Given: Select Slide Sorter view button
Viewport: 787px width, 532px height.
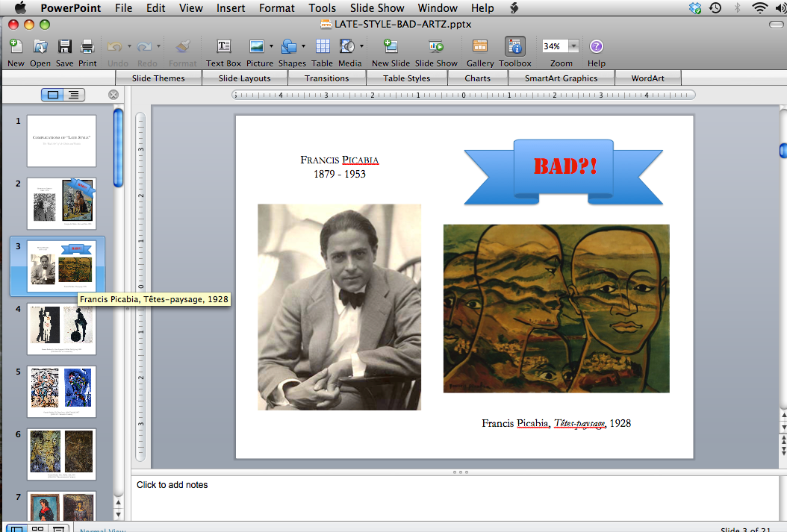Looking at the screenshot, I should click(37, 528).
